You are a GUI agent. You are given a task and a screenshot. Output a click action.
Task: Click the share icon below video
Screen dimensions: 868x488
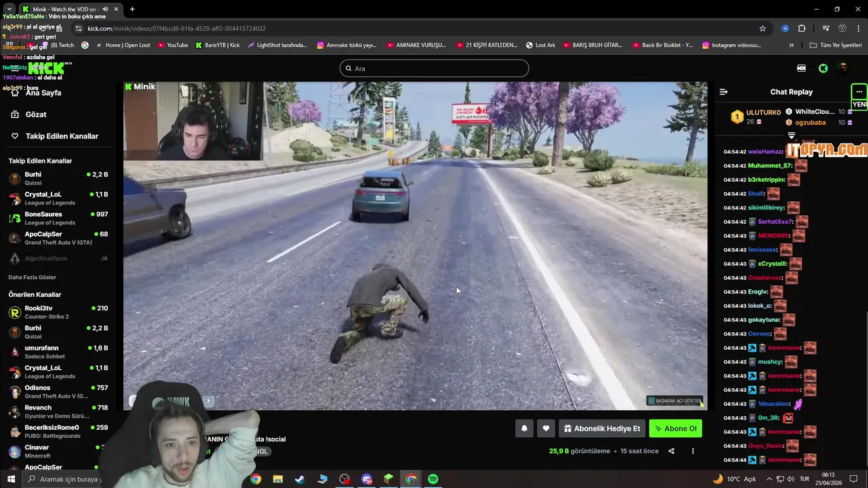671,451
